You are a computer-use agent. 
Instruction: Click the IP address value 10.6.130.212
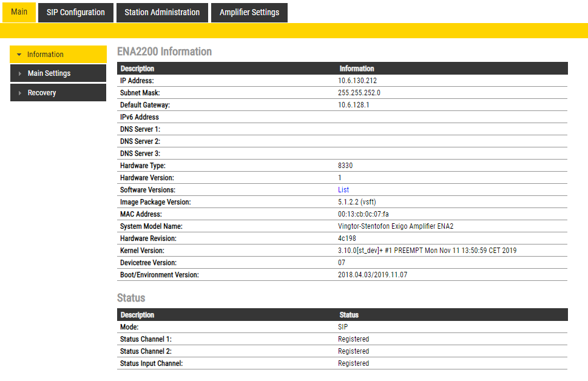358,81
